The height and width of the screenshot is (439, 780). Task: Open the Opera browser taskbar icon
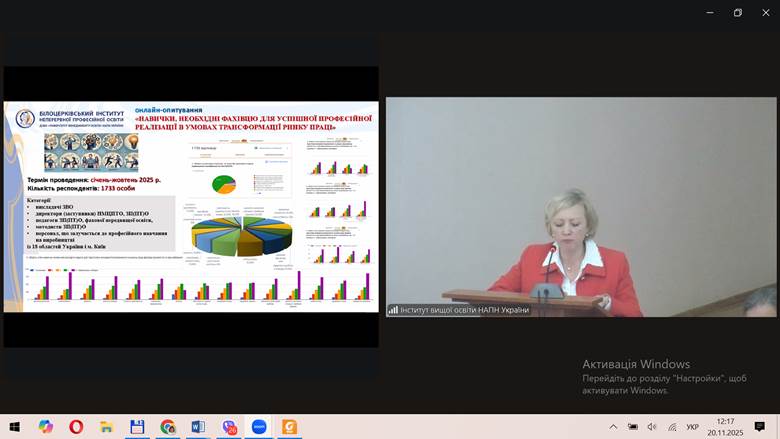[x=76, y=427]
